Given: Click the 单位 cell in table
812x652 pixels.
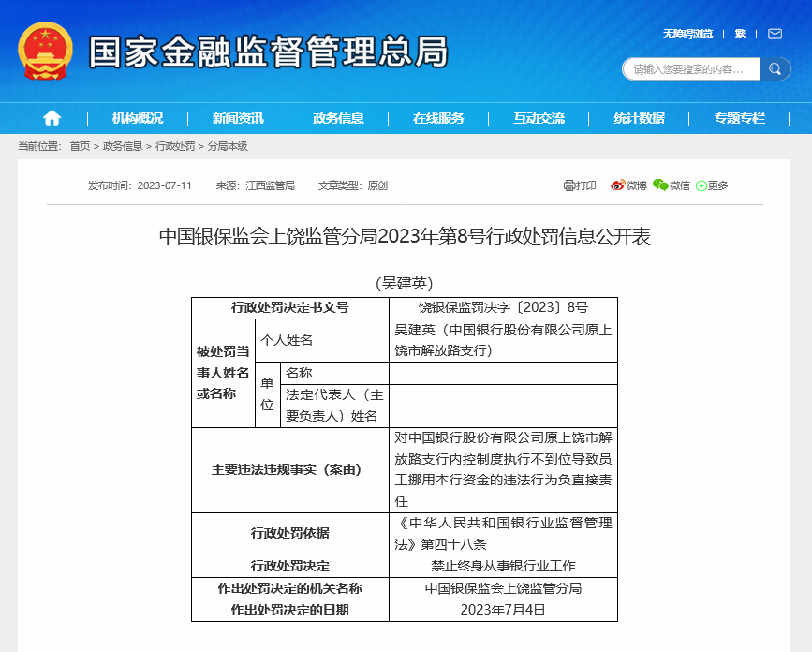Looking at the screenshot, I should [268, 394].
